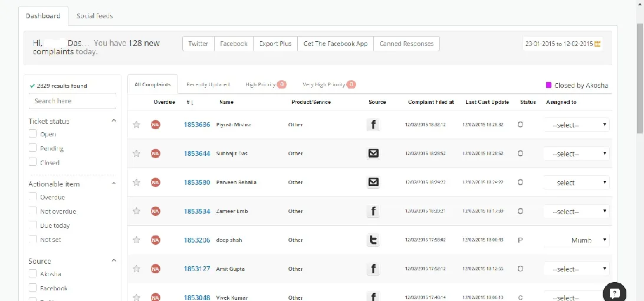
Task: Click the Export Plus button
Action: (x=275, y=44)
